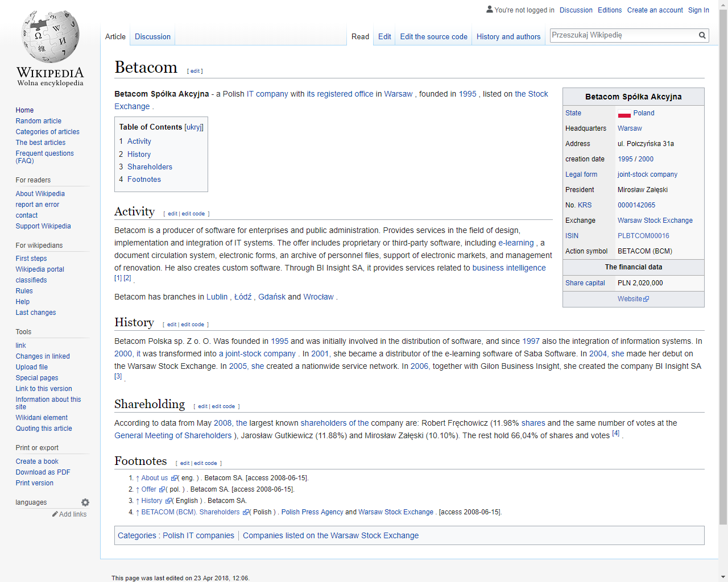The image size is (728, 582).
Task: Click the Edit the source code tab
Action: [x=433, y=36]
